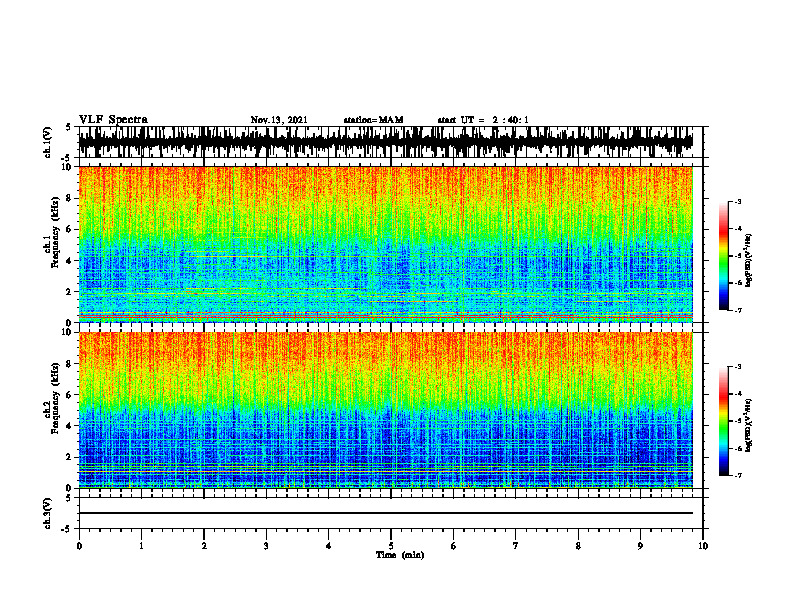This screenshot has height=612, width=792.
Task: Click the "-3" label on ch.1 colorbar
Action: coord(738,202)
